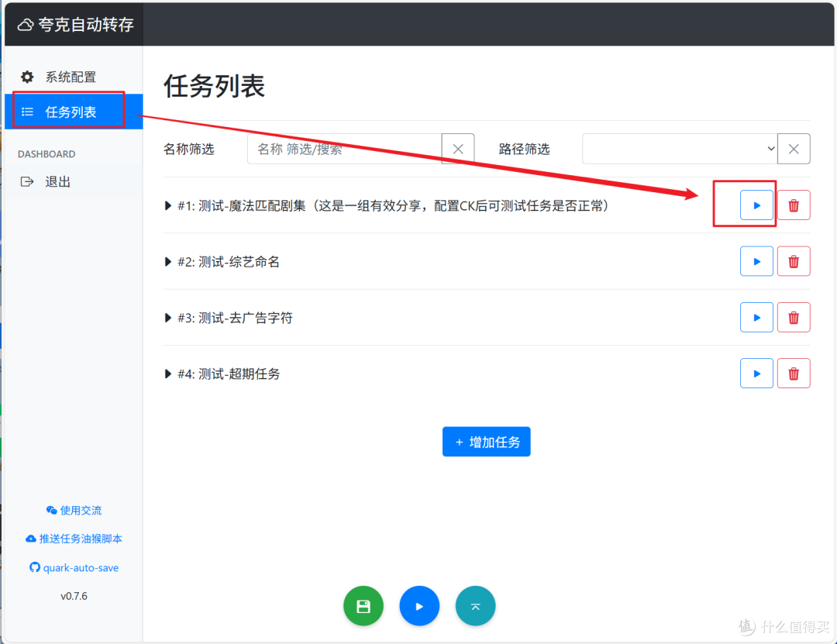Click the DASHBOARD section label
The image size is (837, 644).
(x=46, y=153)
